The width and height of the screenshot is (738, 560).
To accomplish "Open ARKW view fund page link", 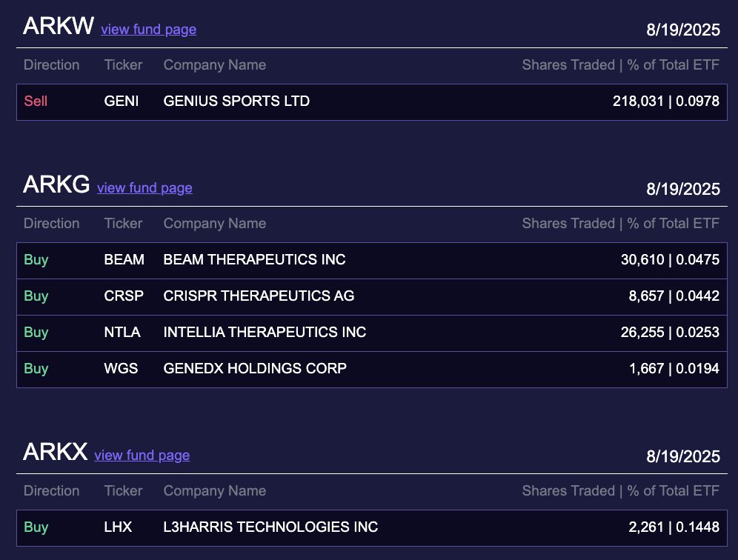I will coord(149,29).
